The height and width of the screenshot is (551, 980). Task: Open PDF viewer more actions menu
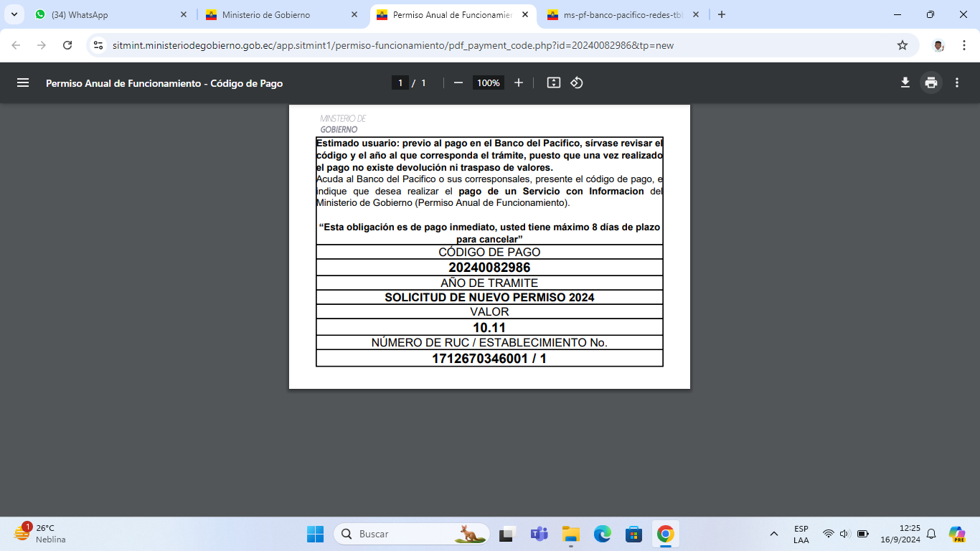pos(957,83)
